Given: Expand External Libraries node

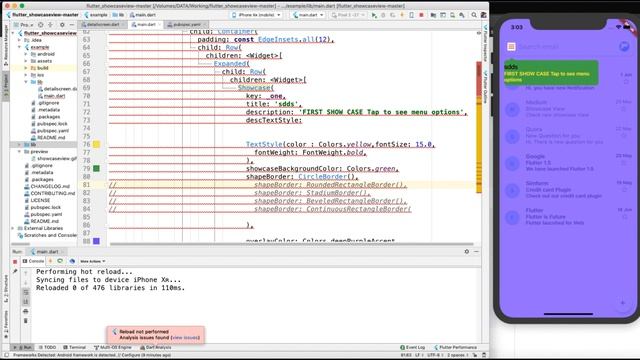Looking at the screenshot, I should (13, 228).
